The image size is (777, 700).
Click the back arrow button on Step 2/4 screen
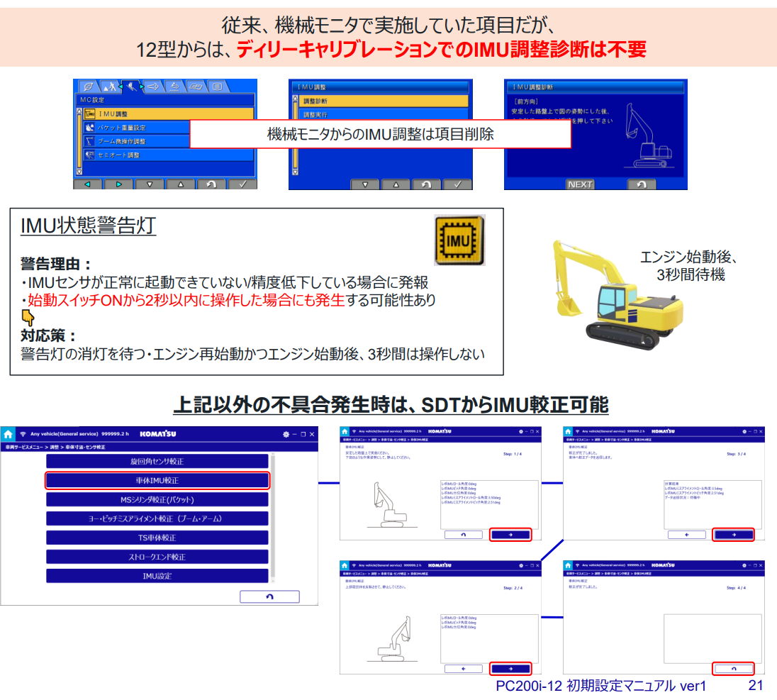(463, 668)
